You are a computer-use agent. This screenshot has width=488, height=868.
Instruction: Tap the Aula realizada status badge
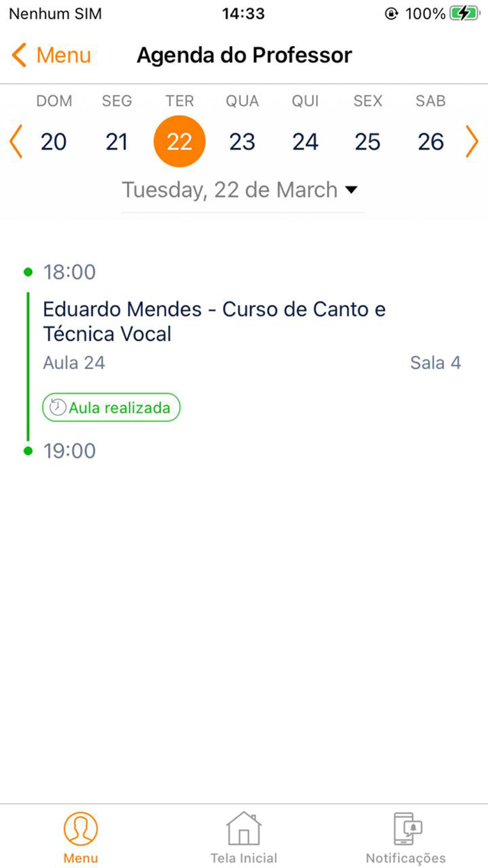coord(111,407)
